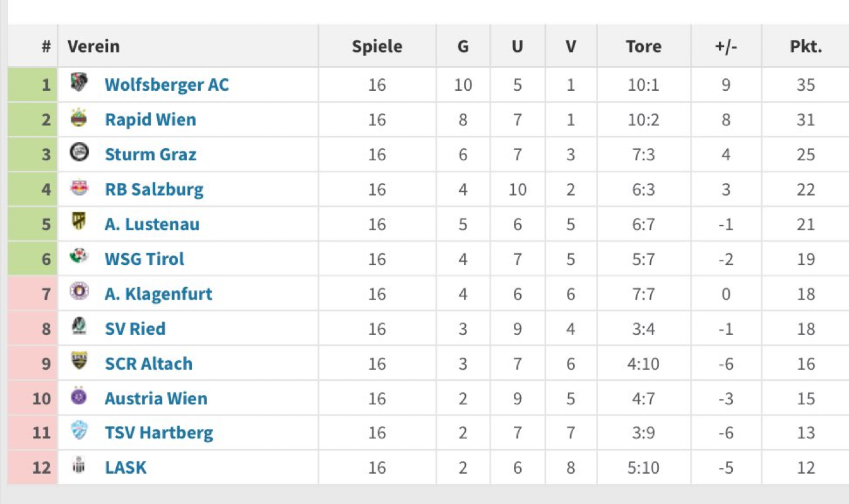Viewport: 849px width, 504px height.
Task: Open the LASK club link
Action: 126,467
